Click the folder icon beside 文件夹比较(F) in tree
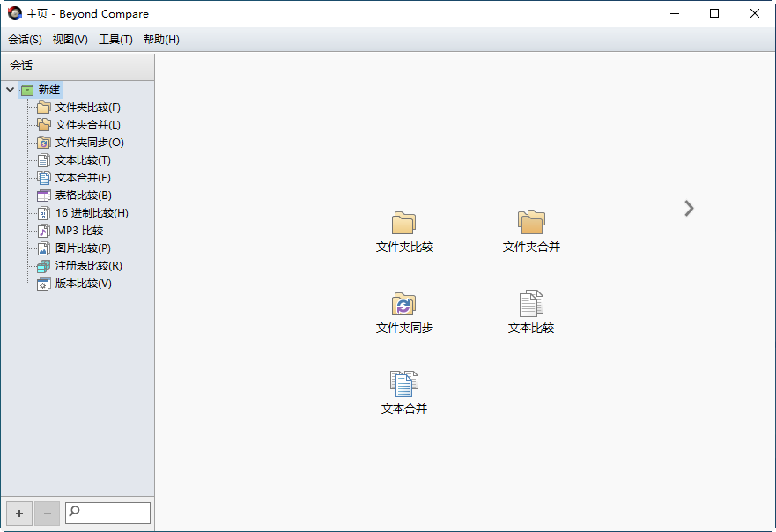Viewport: 776px width, 532px height. pyautogui.click(x=43, y=107)
